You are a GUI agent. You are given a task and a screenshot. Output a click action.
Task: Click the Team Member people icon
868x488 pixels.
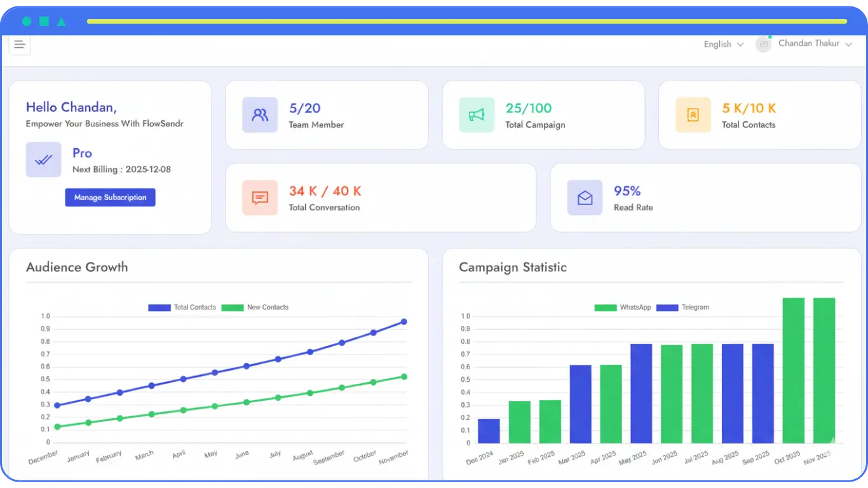[260, 115]
